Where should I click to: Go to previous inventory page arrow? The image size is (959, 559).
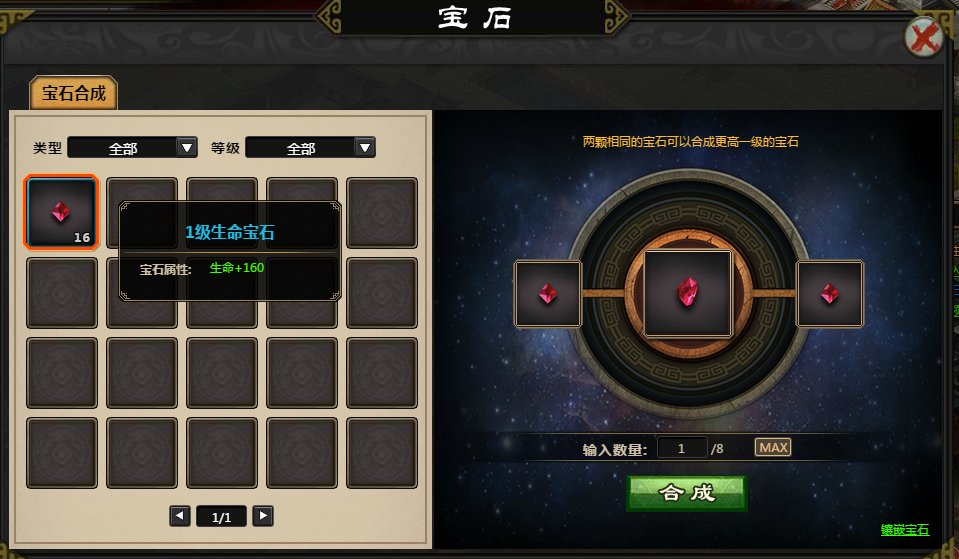click(179, 516)
